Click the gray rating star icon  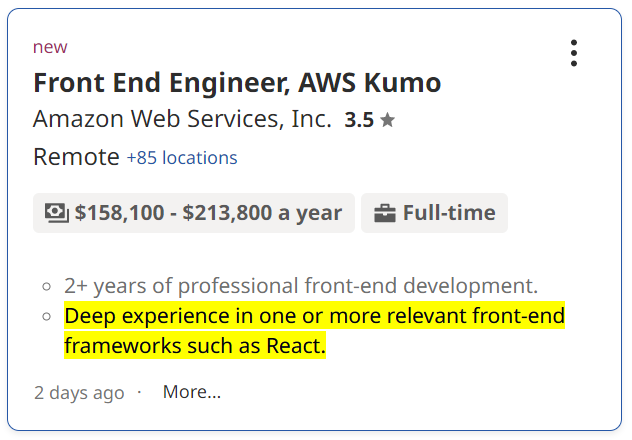point(387,120)
